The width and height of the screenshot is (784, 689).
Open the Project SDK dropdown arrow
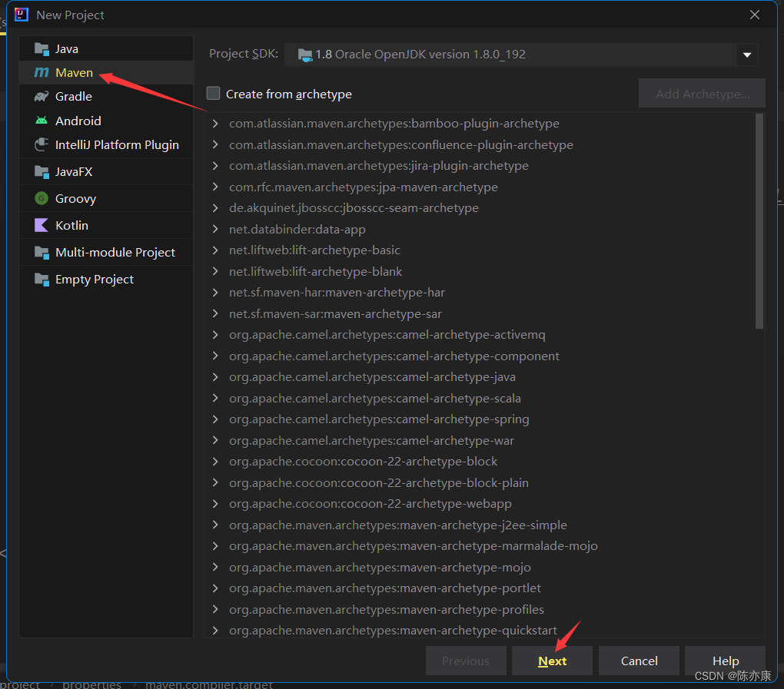tap(747, 55)
